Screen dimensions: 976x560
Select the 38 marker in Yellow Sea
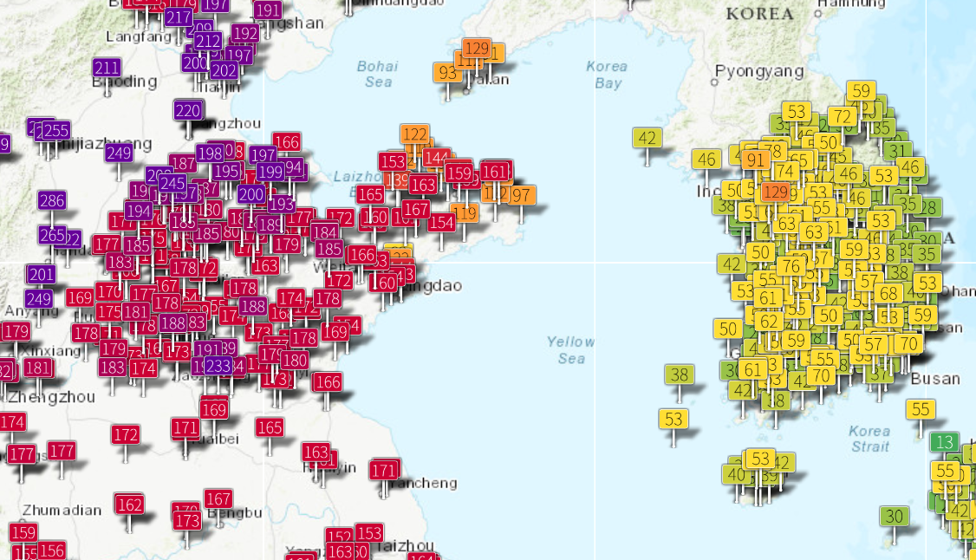tap(679, 374)
